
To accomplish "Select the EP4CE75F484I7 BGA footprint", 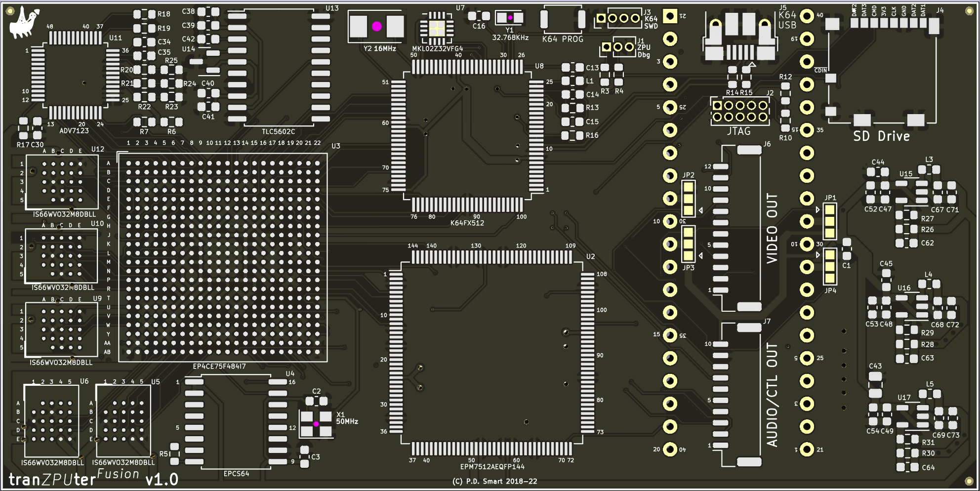I will 222,257.
